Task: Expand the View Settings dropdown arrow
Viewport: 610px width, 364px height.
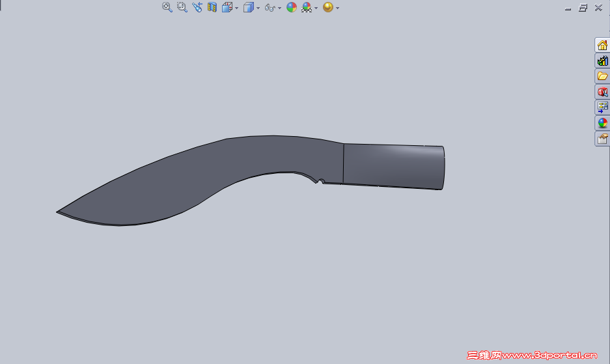Action: click(x=337, y=8)
